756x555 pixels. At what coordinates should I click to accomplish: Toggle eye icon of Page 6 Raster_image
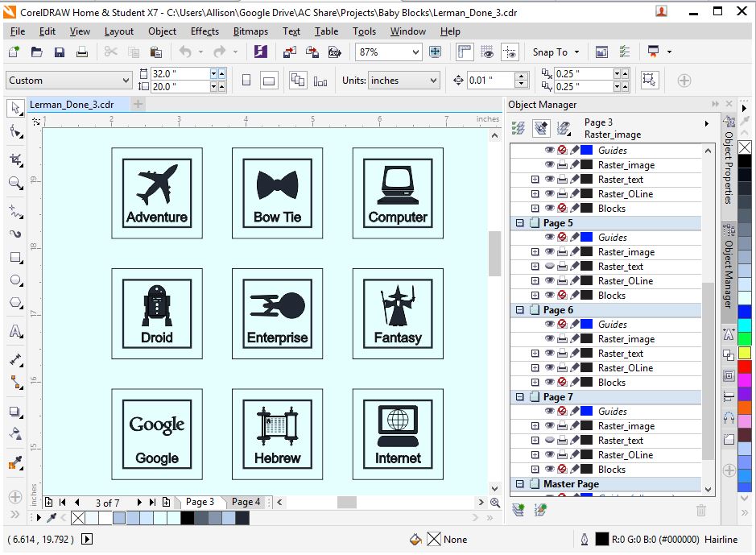pyautogui.click(x=549, y=338)
